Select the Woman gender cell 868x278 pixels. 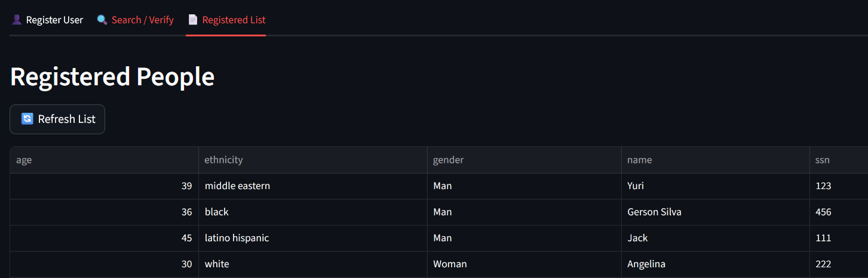[450, 264]
